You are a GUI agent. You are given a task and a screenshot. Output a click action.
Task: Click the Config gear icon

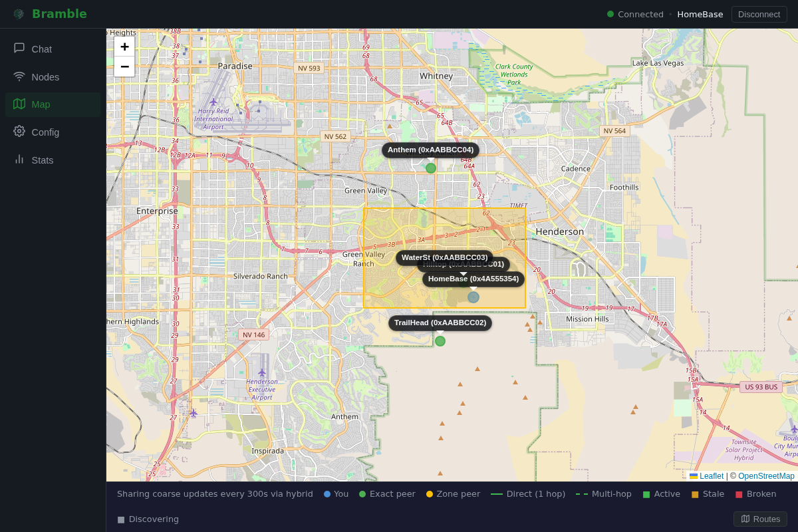coord(19,131)
